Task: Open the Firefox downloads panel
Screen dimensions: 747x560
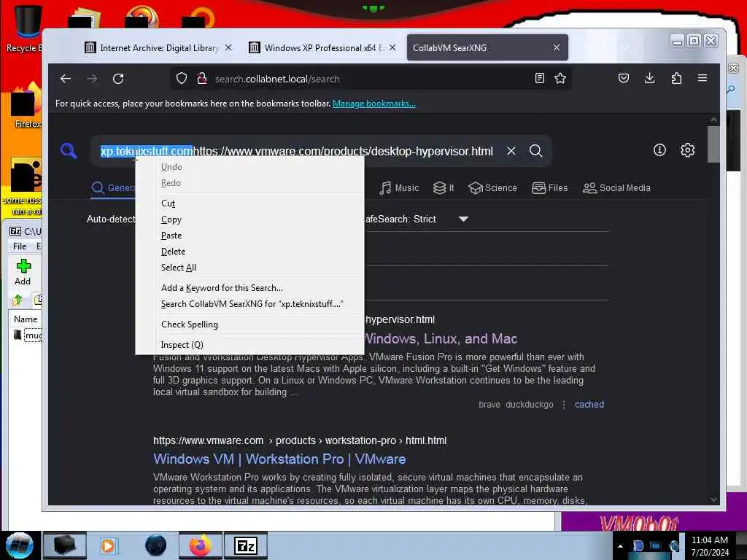Action: point(649,79)
